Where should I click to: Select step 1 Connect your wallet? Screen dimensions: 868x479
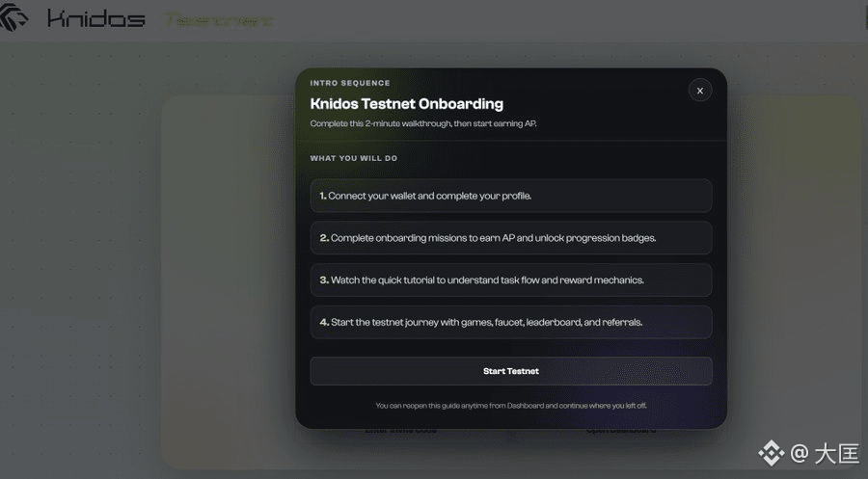point(511,196)
